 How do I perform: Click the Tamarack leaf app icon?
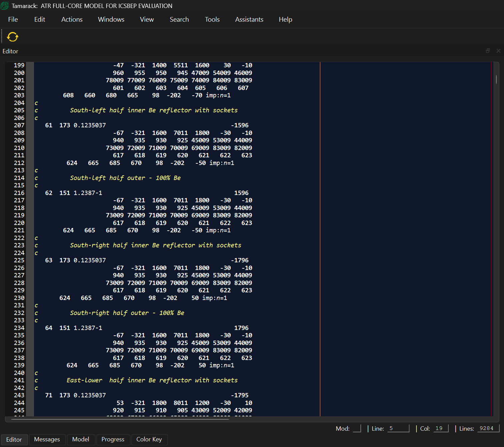[5, 6]
